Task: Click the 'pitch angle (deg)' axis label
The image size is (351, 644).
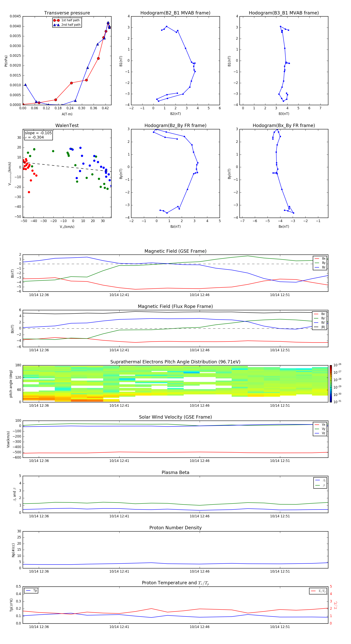Action: click(11, 384)
